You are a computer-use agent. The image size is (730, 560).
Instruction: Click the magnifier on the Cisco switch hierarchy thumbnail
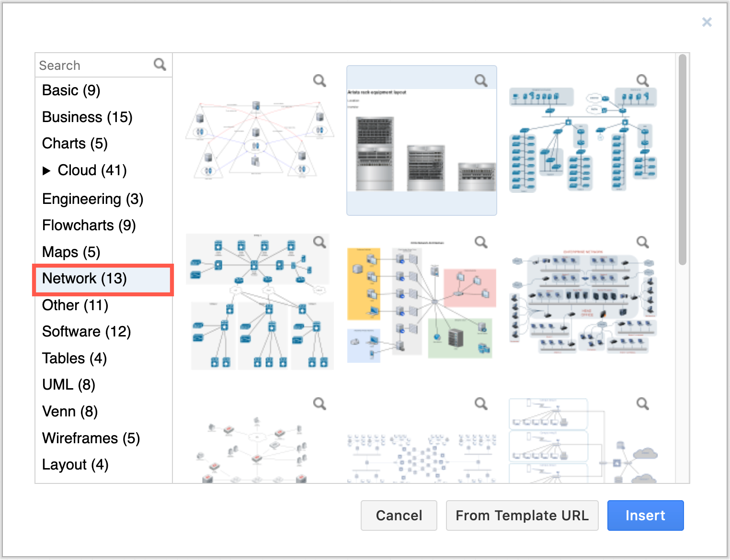pyautogui.click(x=319, y=242)
